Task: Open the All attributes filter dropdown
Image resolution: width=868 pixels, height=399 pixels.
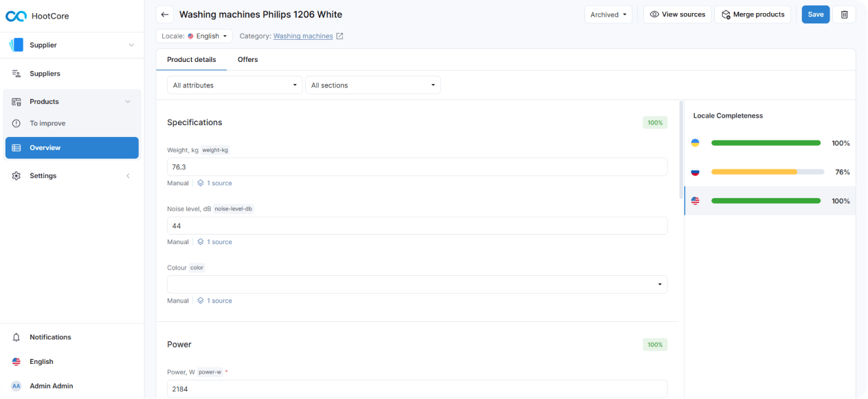Action: pyautogui.click(x=234, y=85)
